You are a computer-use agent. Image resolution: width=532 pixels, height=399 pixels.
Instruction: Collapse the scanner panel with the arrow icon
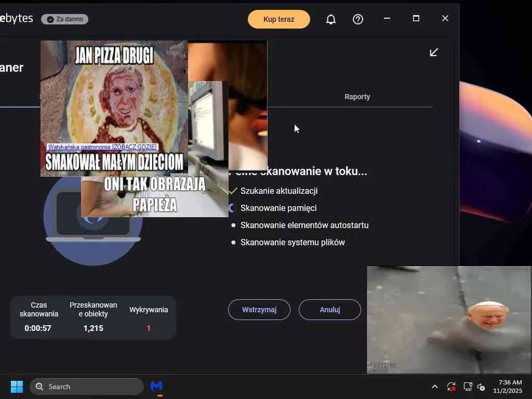point(434,52)
